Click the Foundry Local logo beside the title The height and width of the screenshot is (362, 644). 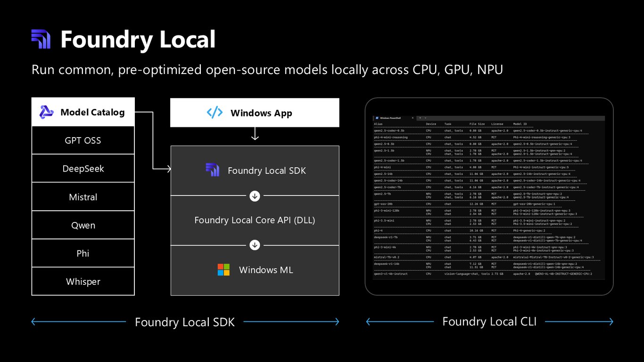[x=41, y=39]
